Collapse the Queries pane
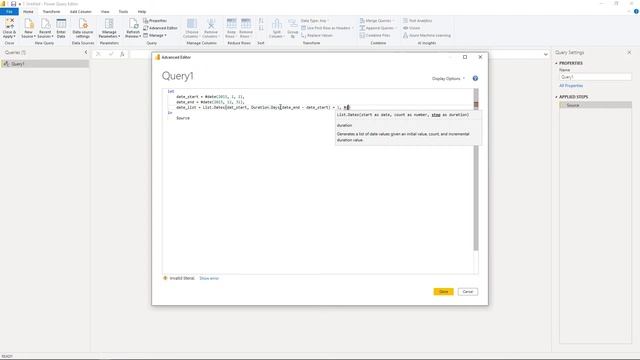 point(86,52)
